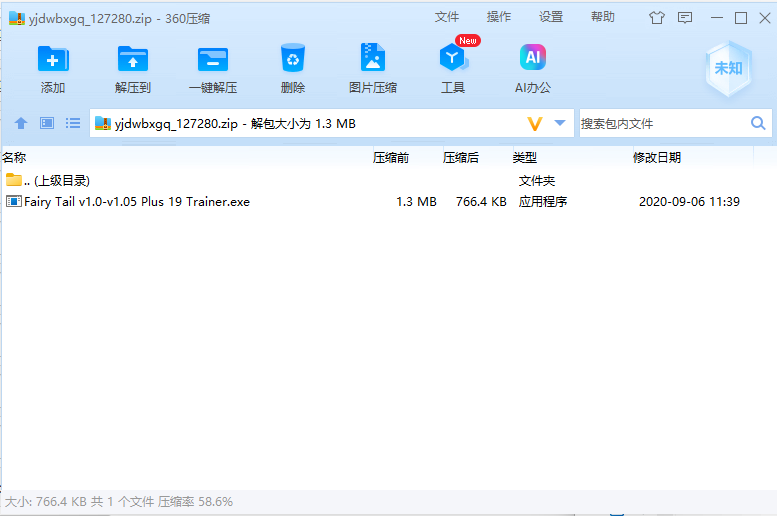
Task: Click the 文件夹 type cell
Action: tap(537, 180)
